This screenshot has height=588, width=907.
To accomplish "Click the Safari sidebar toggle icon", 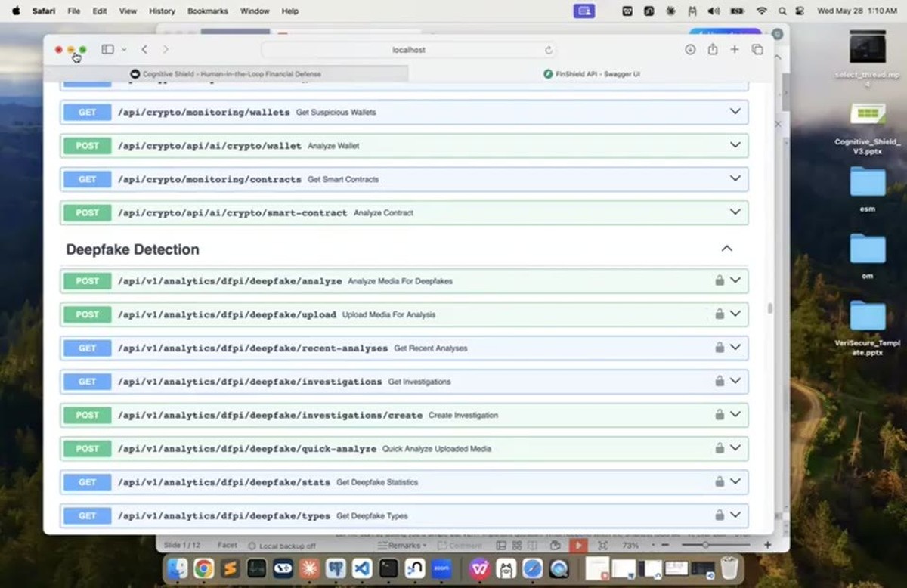I will pos(108,49).
